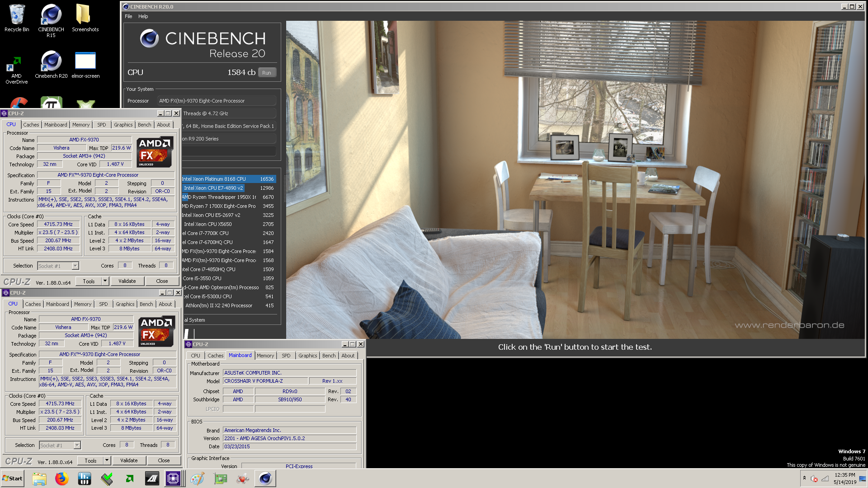Launch the Cinebench R20 desktop shortcut
The width and height of the screenshot is (868, 488).
pos(51,65)
